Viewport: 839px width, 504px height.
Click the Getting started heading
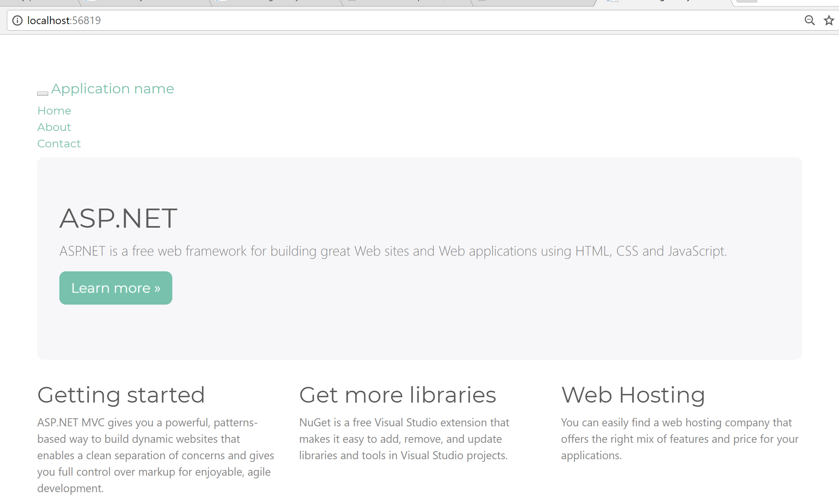pos(121,395)
